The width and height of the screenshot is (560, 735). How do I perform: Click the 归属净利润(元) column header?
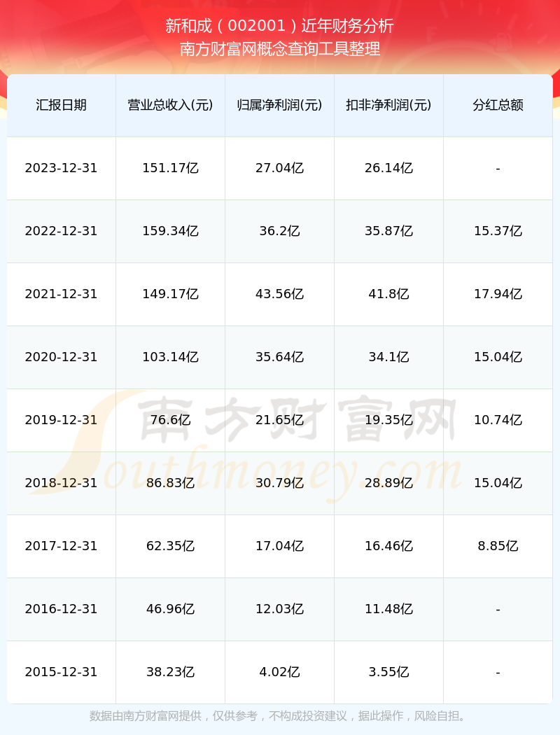[280, 105]
